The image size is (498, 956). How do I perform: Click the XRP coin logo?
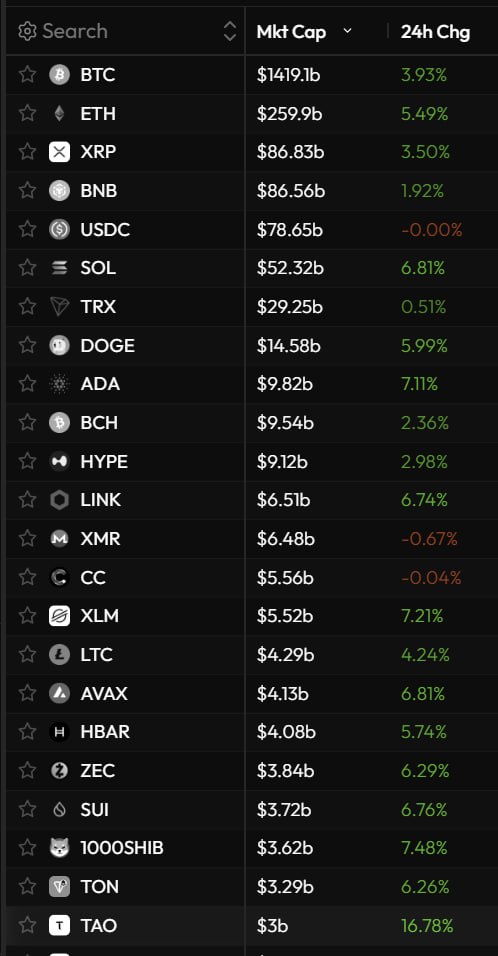[59, 152]
